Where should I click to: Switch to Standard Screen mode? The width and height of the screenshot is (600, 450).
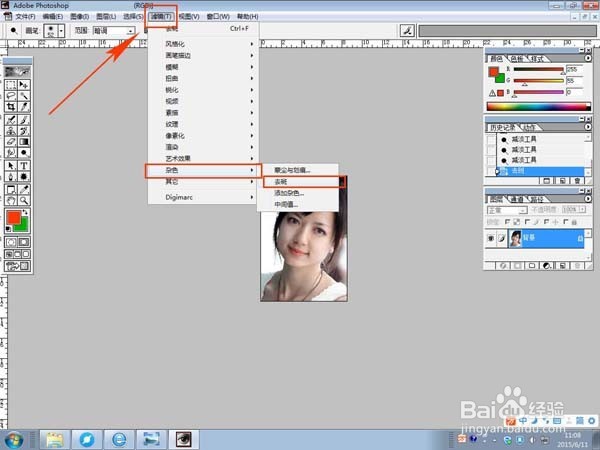pos(9,254)
